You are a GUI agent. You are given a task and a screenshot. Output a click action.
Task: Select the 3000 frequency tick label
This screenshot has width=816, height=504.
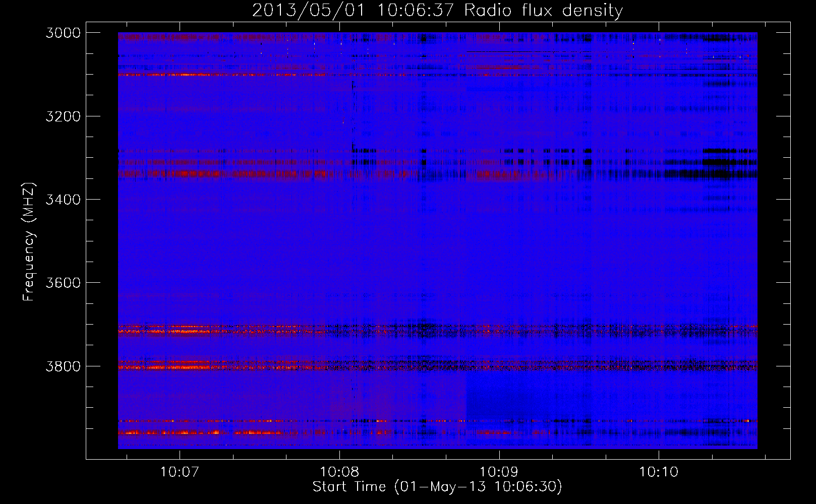[x=63, y=33]
